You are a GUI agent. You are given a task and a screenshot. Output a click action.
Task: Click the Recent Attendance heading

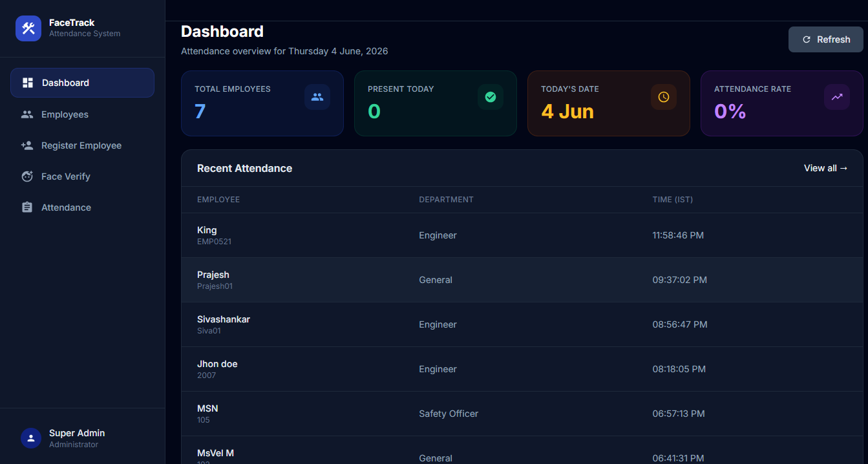[x=244, y=168]
